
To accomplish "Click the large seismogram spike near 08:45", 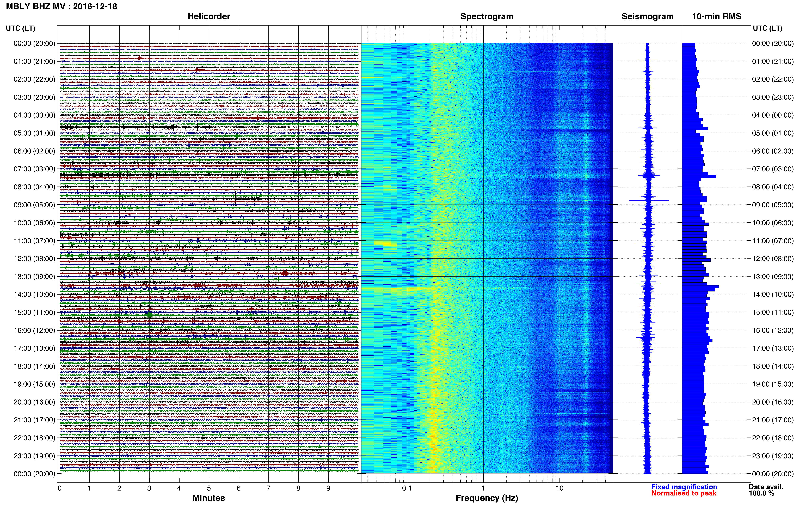I will click(x=649, y=201).
